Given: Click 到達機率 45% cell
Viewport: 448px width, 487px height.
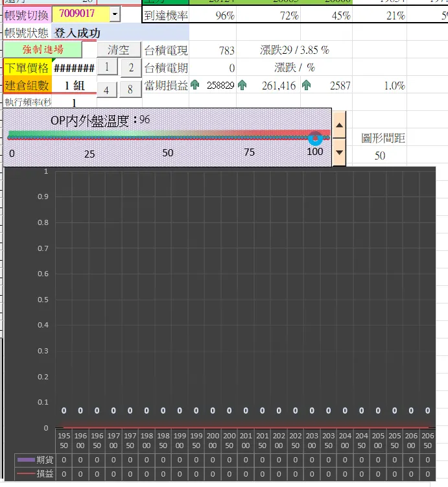Looking at the screenshot, I should [326, 15].
